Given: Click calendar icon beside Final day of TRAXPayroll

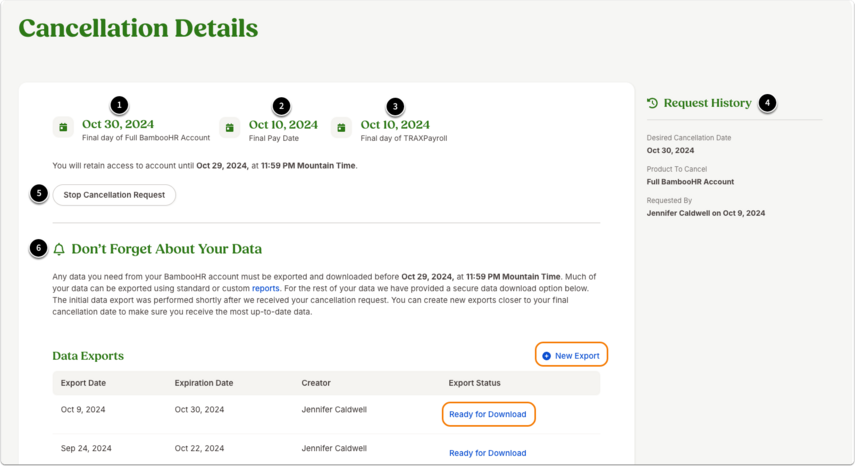Looking at the screenshot, I should click(341, 128).
